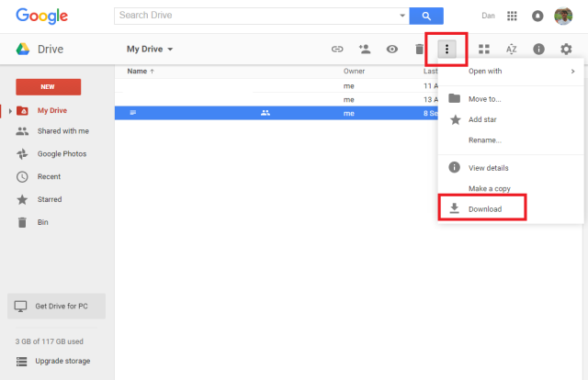
Task: Open the My Drive dropdown in toolbar
Action: (x=150, y=49)
